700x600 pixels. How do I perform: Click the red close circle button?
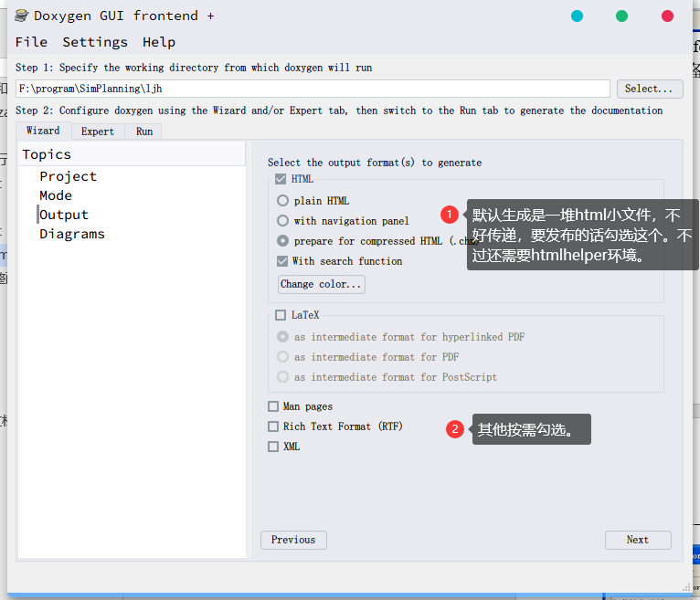click(667, 16)
